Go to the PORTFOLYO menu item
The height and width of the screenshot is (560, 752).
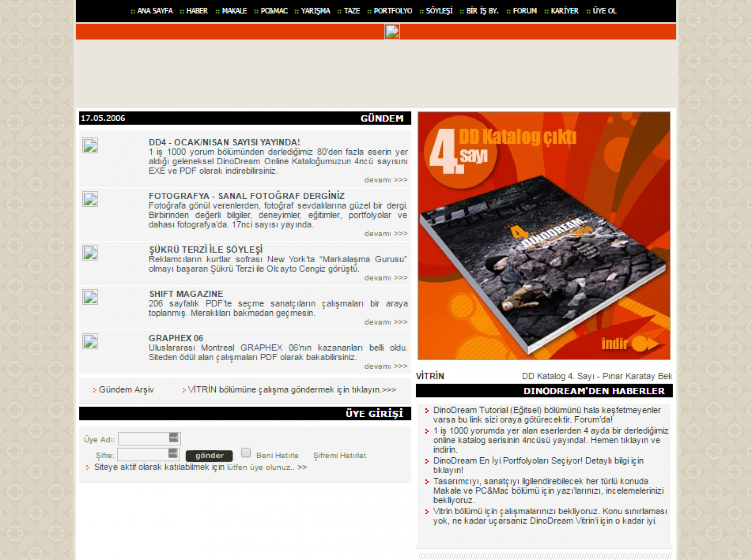(392, 11)
